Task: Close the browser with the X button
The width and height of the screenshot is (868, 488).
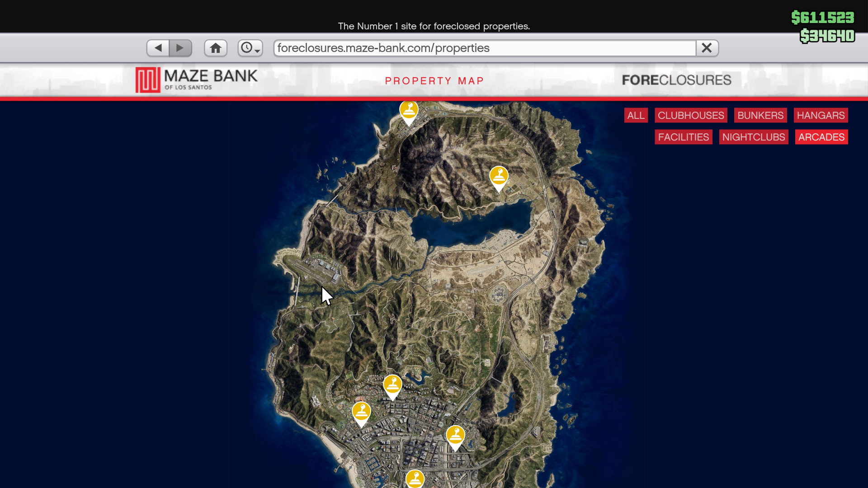Action: pos(707,48)
